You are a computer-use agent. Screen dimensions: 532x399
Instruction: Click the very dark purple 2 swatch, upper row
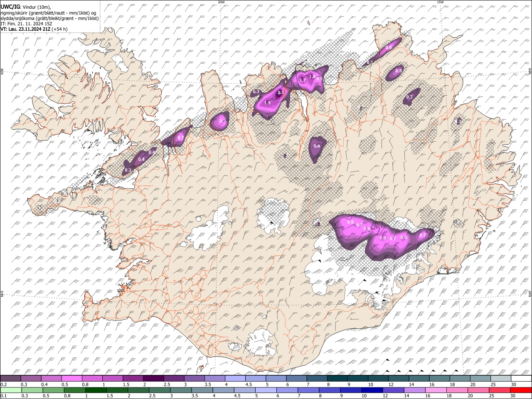coord(153,379)
